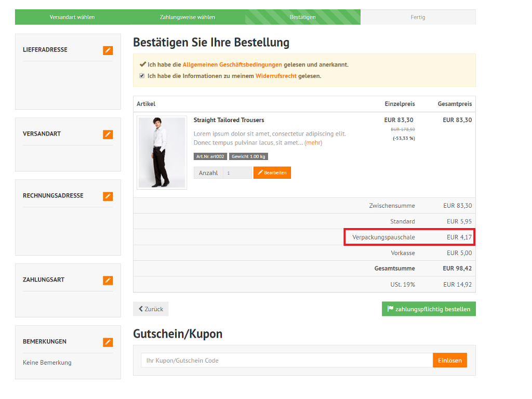The image size is (532, 399).
Task: Edit the Lieferadresse with pencil icon
Action: [x=108, y=50]
